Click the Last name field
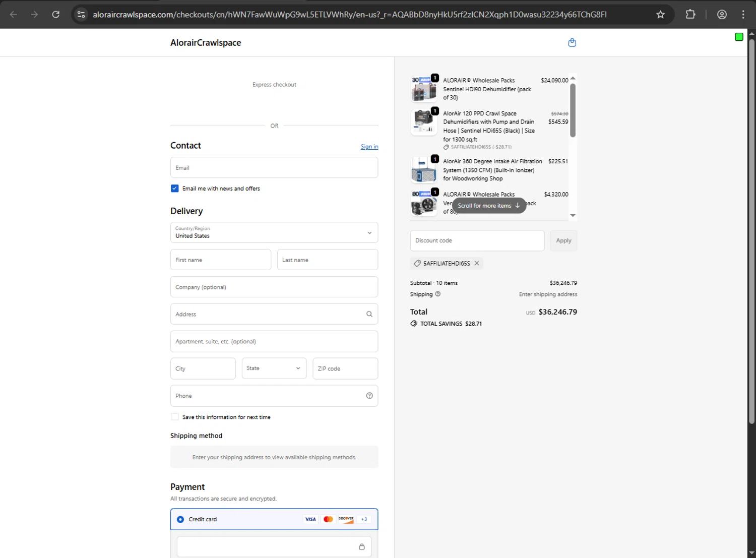Image resolution: width=756 pixels, height=558 pixels. click(328, 260)
